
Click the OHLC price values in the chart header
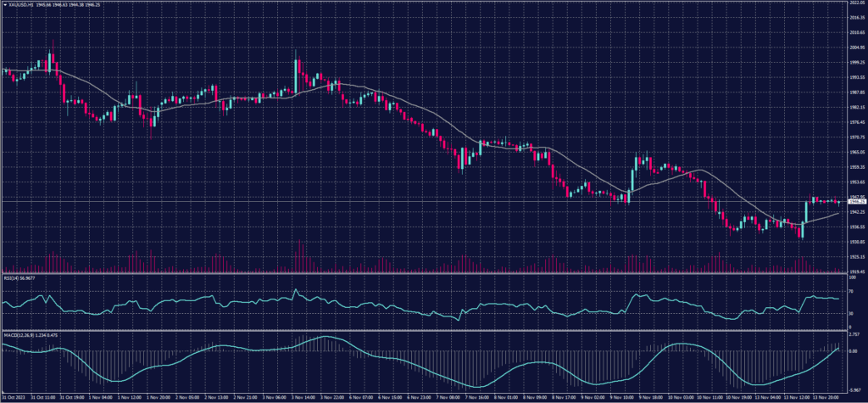(x=66, y=4)
